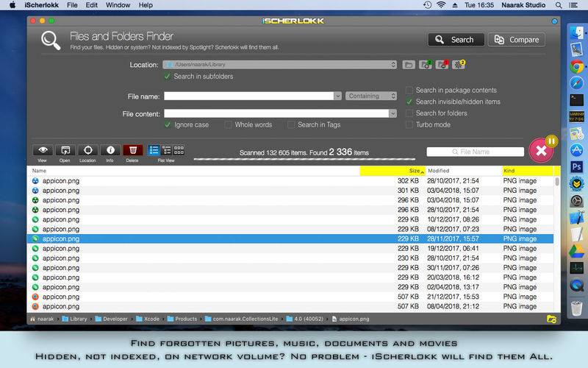Toggle Search invisible/hidden items checkbox
Image resolution: width=588 pixels, height=368 pixels.
click(409, 102)
